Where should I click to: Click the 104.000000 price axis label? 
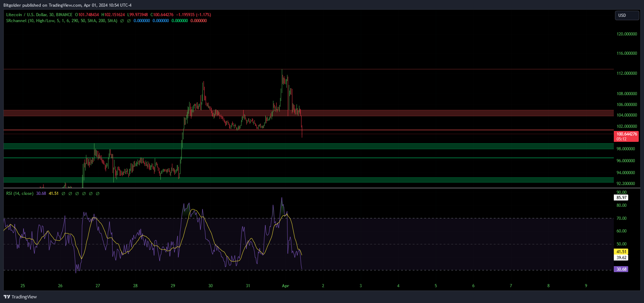[x=627, y=115]
